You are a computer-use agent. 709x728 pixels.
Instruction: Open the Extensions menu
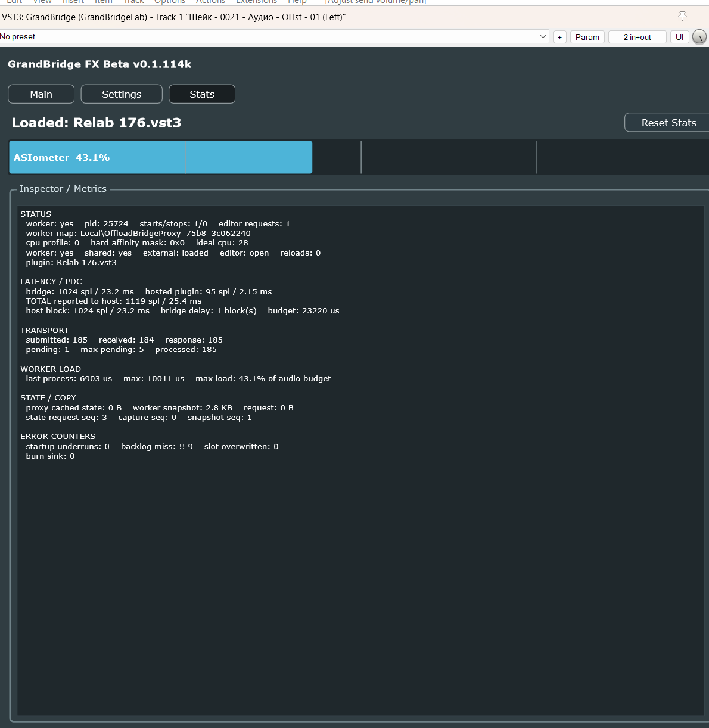point(257,2)
